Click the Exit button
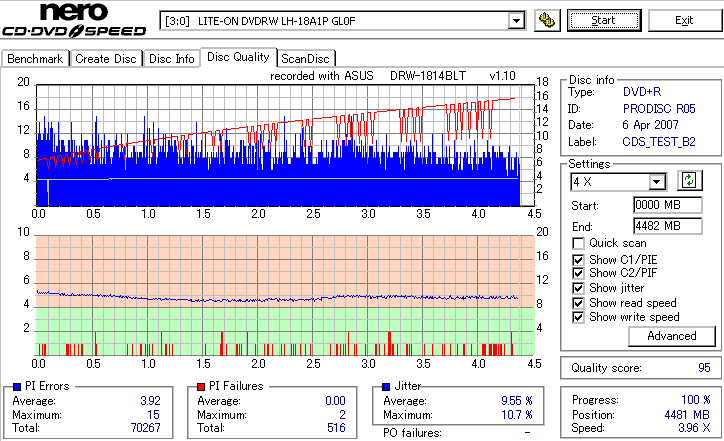This screenshot has width=724, height=441. tap(684, 20)
